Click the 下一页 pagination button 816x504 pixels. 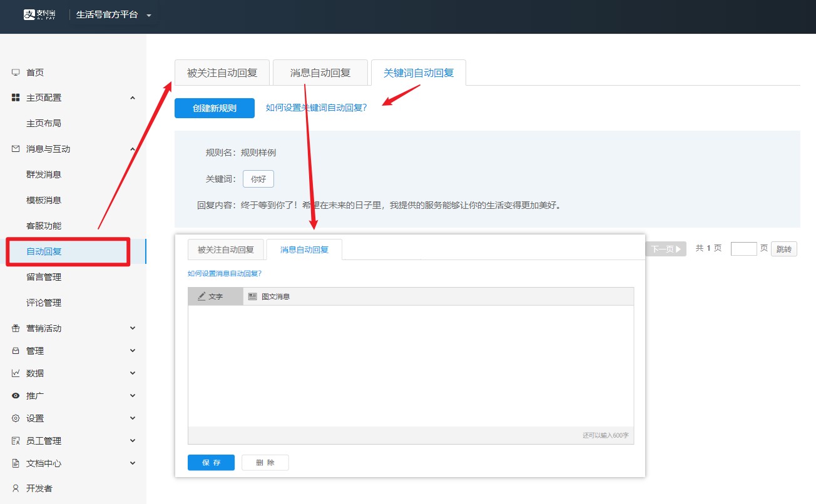(x=666, y=249)
